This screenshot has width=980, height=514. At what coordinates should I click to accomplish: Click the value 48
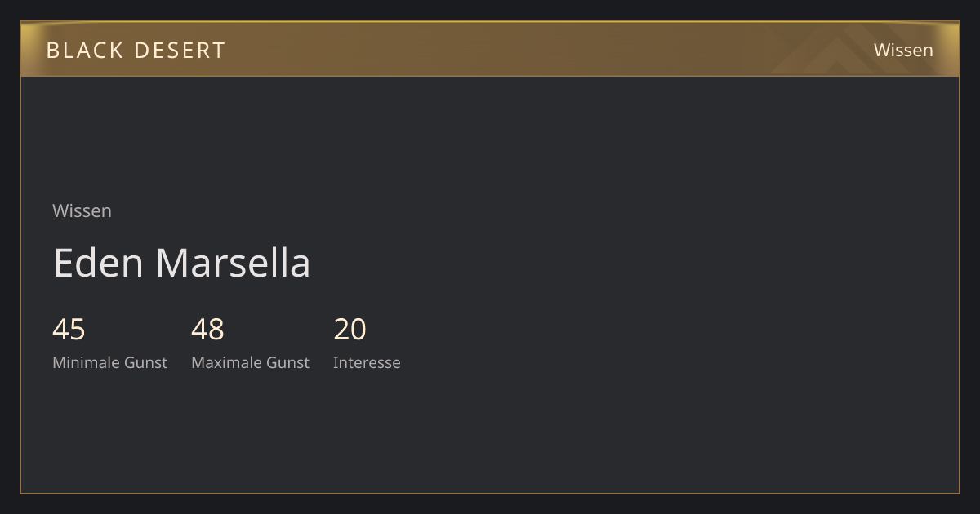(207, 329)
